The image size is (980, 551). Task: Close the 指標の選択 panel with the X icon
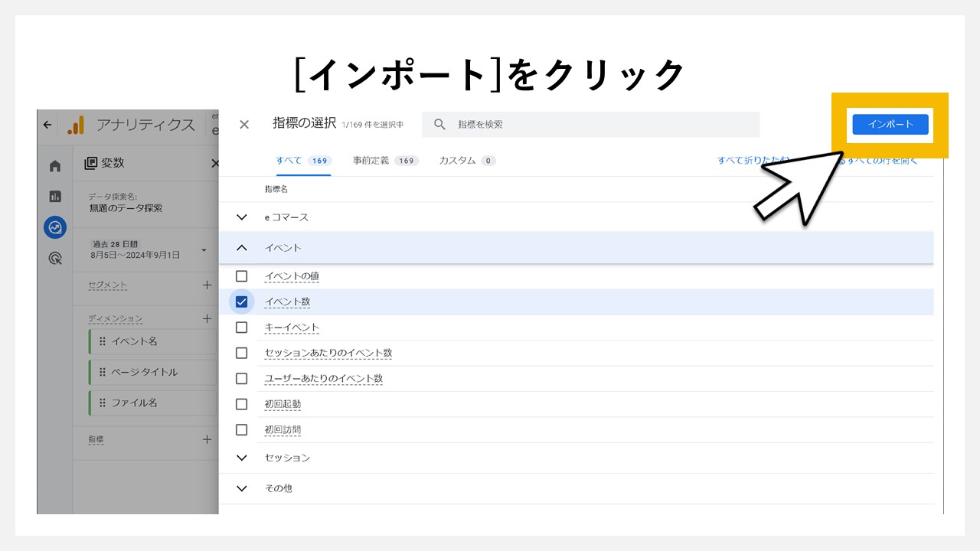tap(244, 124)
